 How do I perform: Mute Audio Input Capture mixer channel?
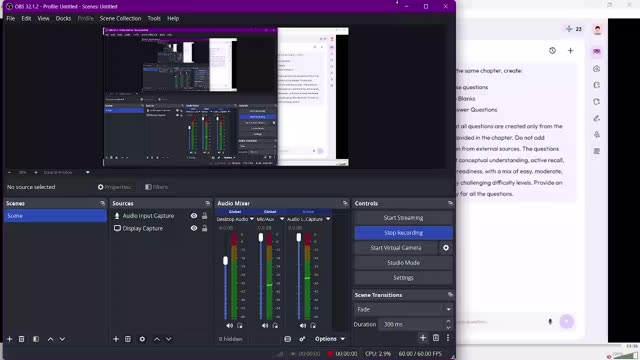tap(302, 326)
